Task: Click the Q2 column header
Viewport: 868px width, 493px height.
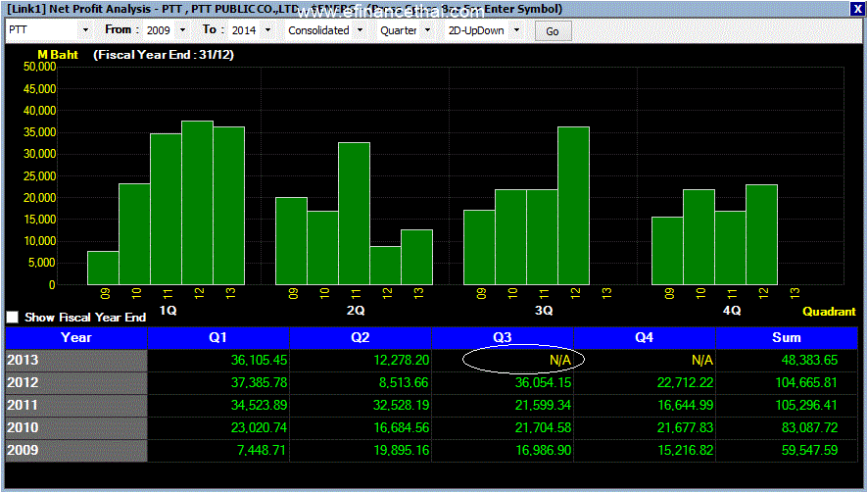Action: click(361, 338)
